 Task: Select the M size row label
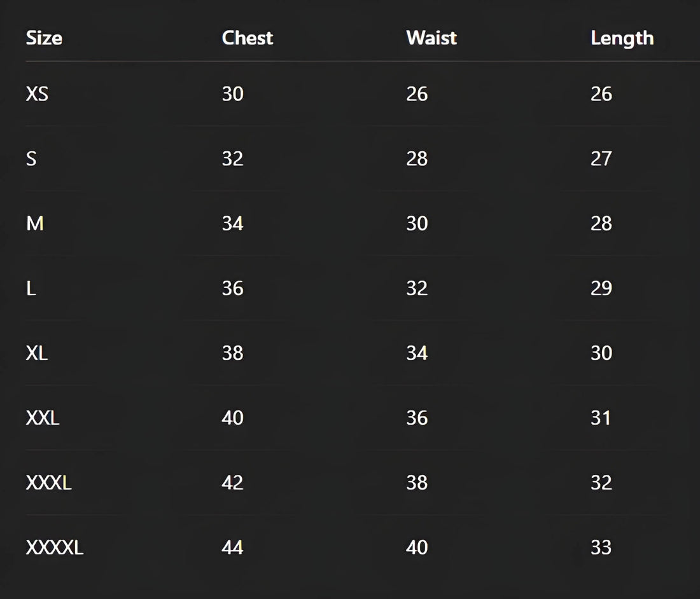[34, 223]
